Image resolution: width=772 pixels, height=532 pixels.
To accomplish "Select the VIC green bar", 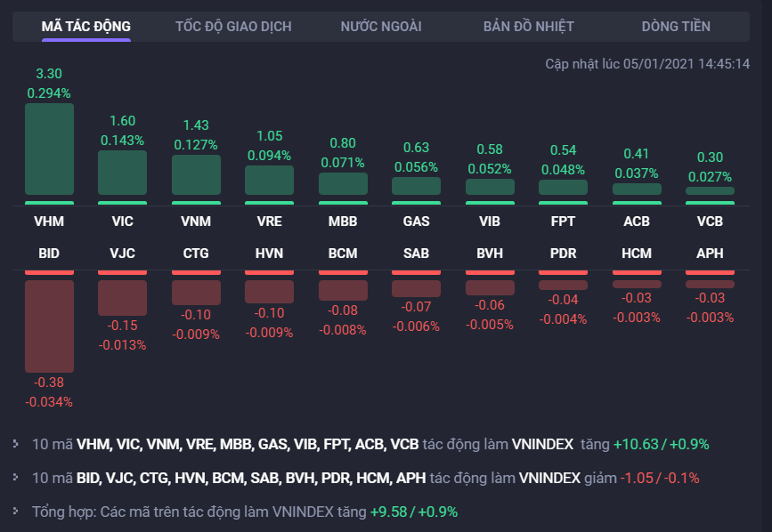I will coord(122,173).
